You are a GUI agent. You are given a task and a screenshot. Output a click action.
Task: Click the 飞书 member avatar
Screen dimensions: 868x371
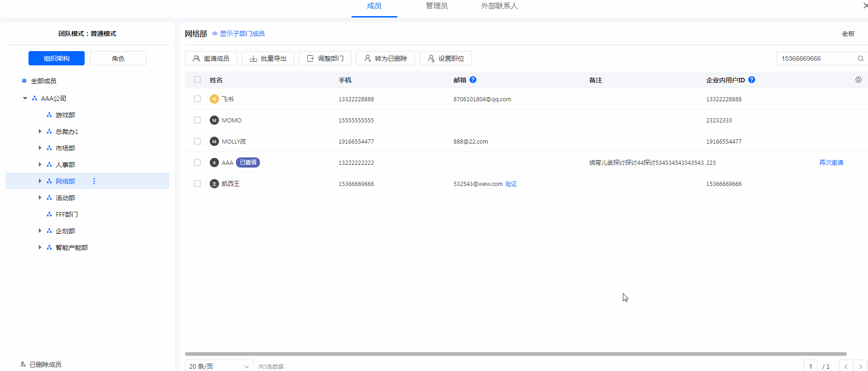tap(214, 99)
